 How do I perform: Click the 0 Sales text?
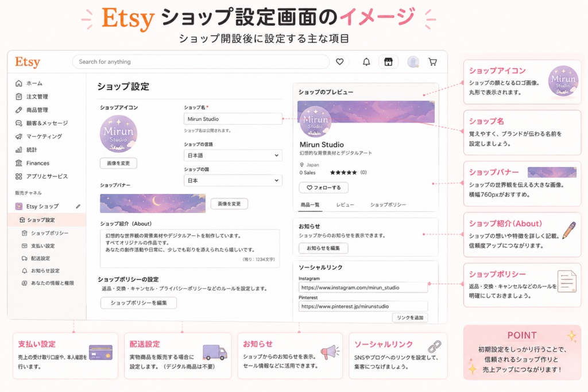click(x=308, y=173)
